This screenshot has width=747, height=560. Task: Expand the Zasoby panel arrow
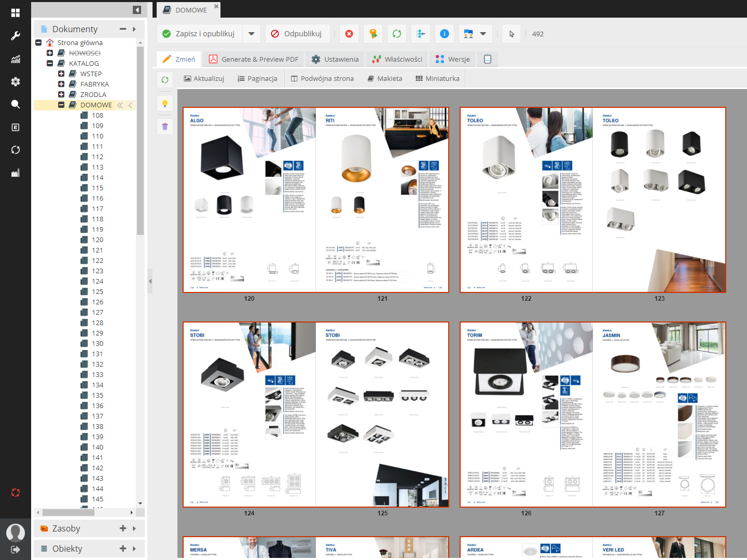click(x=134, y=528)
